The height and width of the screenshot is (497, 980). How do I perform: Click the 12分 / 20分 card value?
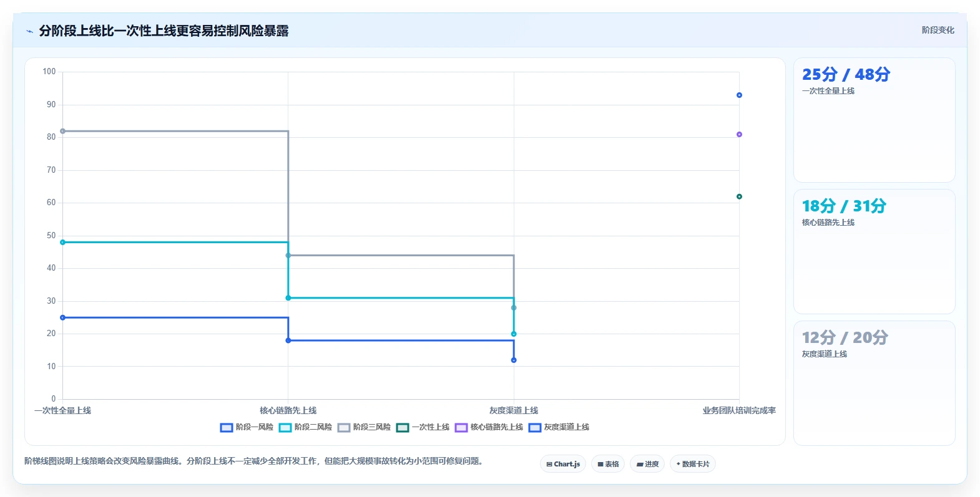845,337
